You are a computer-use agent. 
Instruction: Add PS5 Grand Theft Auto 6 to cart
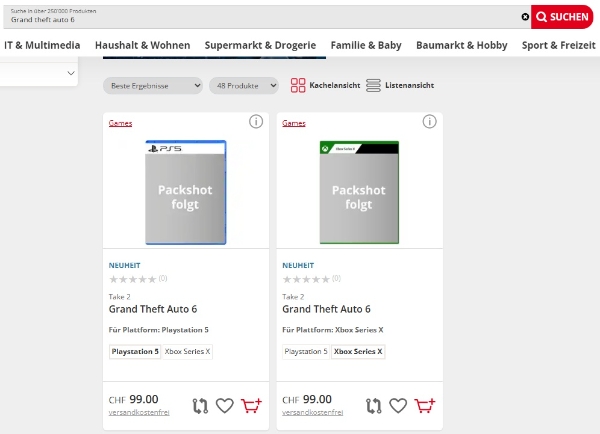pyautogui.click(x=251, y=405)
